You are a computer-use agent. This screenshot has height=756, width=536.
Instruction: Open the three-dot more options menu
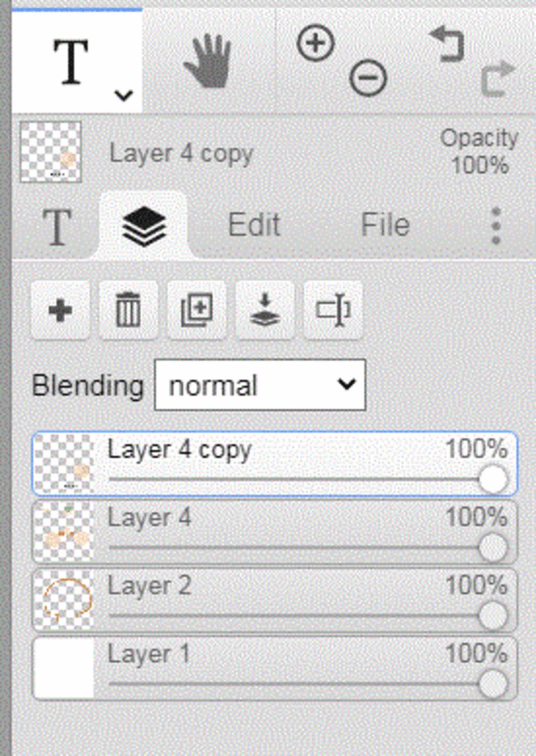[x=496, y=226]
